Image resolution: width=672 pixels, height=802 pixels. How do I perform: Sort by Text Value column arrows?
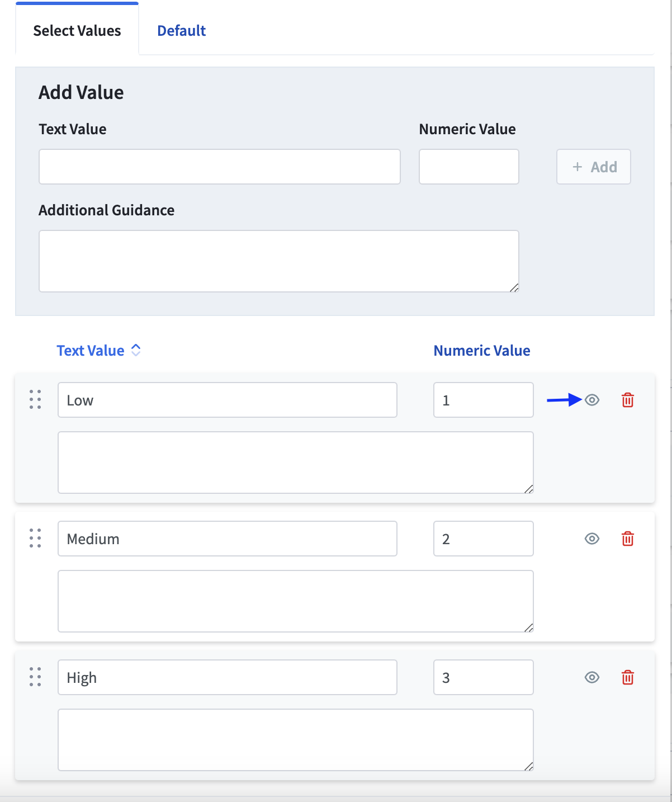coord(136,350)
